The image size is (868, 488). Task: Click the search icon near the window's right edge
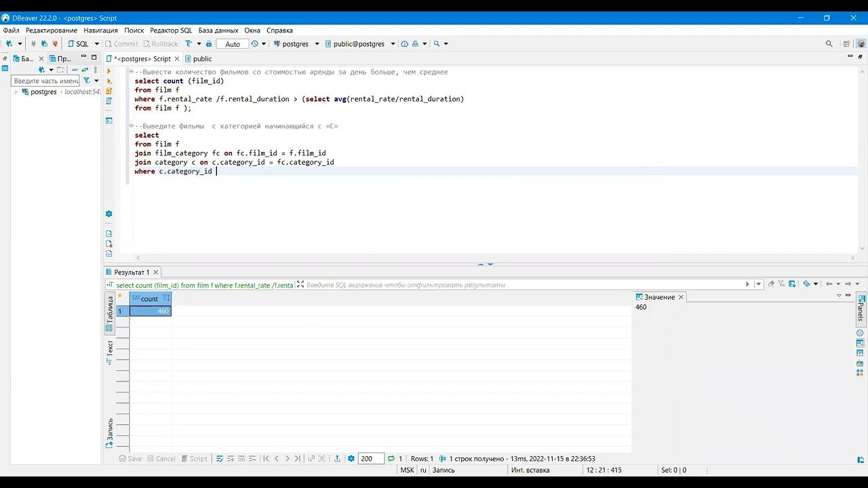pos(829,44)
